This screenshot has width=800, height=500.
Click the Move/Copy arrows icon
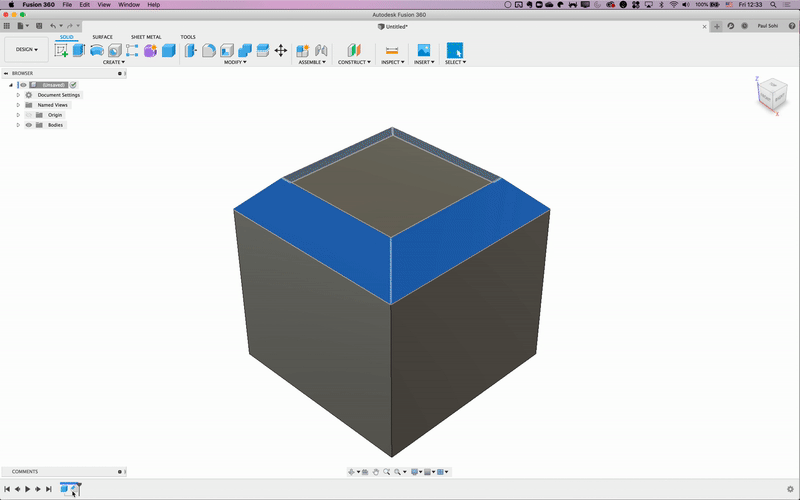pos(280,50)
